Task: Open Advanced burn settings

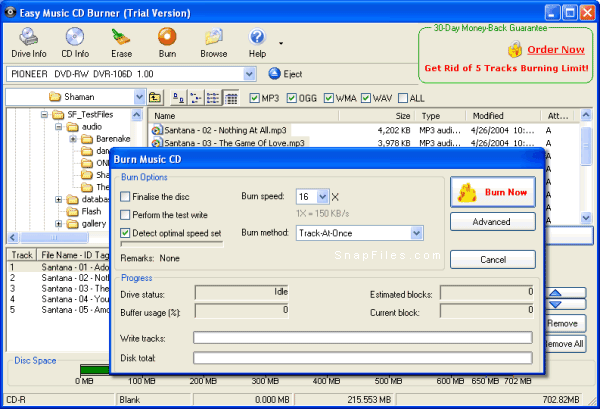Action: click(493, 222)
